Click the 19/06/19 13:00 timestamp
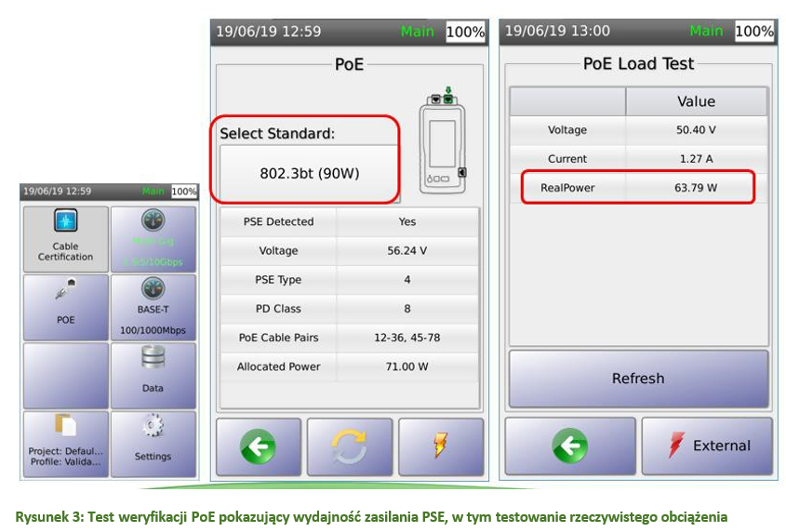Viewport: 786px width, 532px height. [x=557, y=31]
